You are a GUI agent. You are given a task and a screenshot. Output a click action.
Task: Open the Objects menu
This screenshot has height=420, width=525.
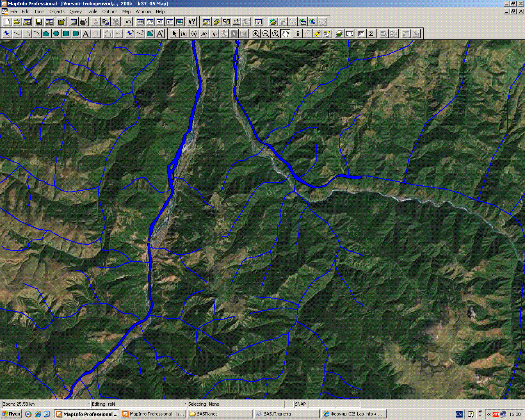pyautogui.click(x=57, y=11)
